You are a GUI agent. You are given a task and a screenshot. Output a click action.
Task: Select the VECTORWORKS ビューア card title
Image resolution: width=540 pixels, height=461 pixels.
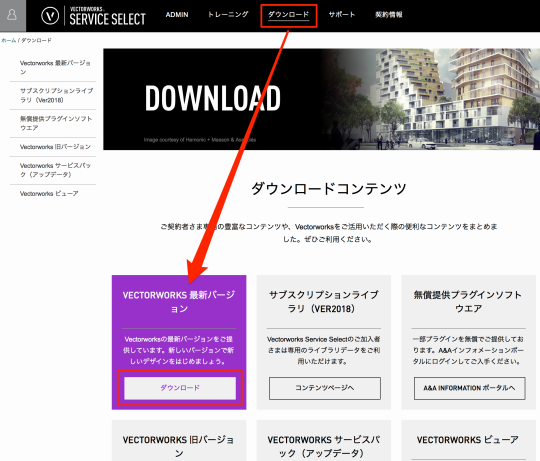468,440
